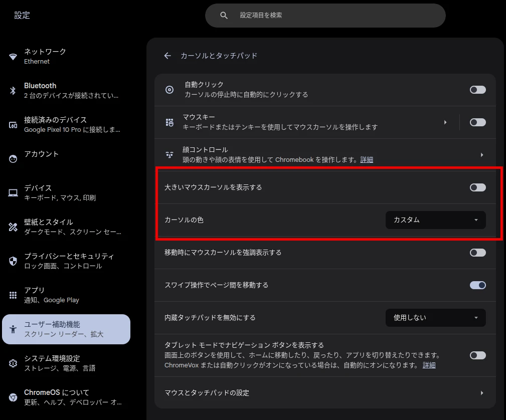The height and width of the screenshot is (420, 506).
Task: Click the 壁紙とスタイル brush icon
Action: pos(13,227)
